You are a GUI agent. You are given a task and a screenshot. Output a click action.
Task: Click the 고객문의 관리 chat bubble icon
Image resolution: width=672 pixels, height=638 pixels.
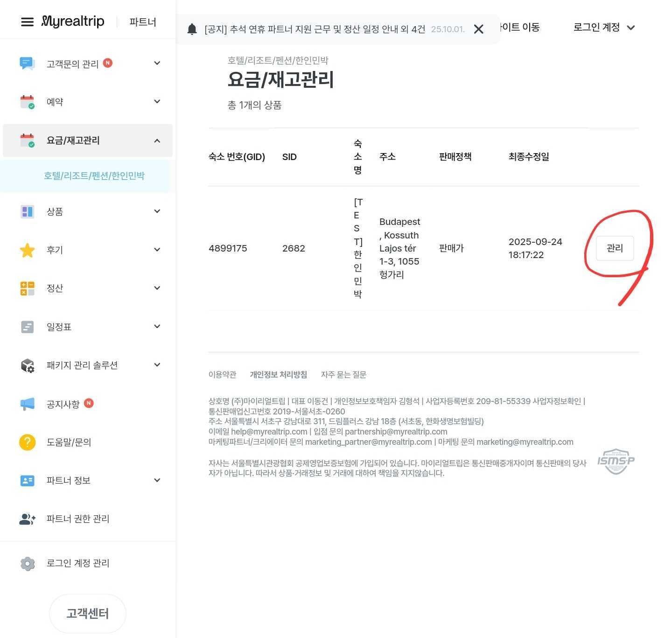tap(27, 63)
